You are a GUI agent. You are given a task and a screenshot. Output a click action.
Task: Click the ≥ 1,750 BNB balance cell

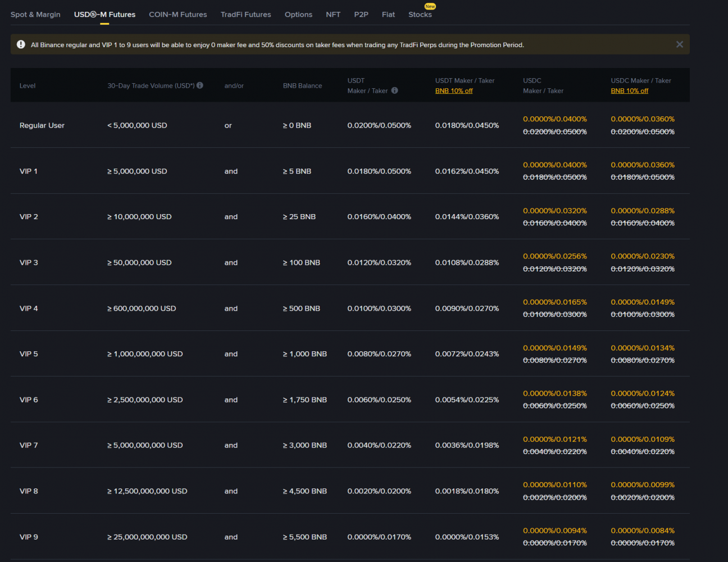pyautogui.click(x=305, y=400)
